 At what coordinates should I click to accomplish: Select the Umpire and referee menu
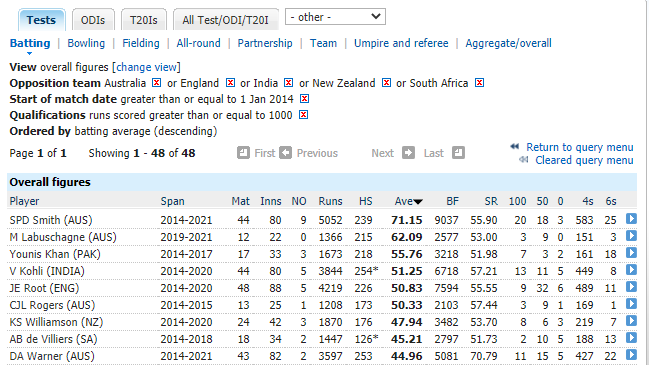pyautogui.click(x=401, y=43)
